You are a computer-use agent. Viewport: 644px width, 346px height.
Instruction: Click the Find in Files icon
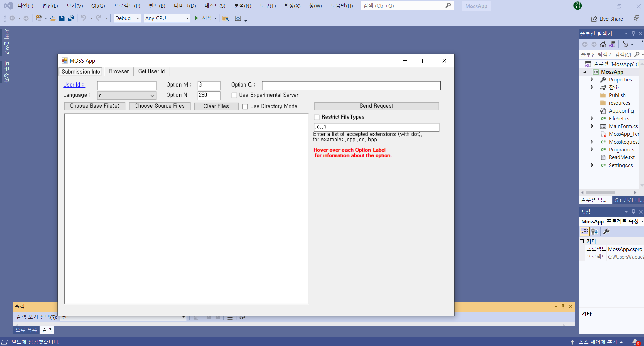[225, 18]
